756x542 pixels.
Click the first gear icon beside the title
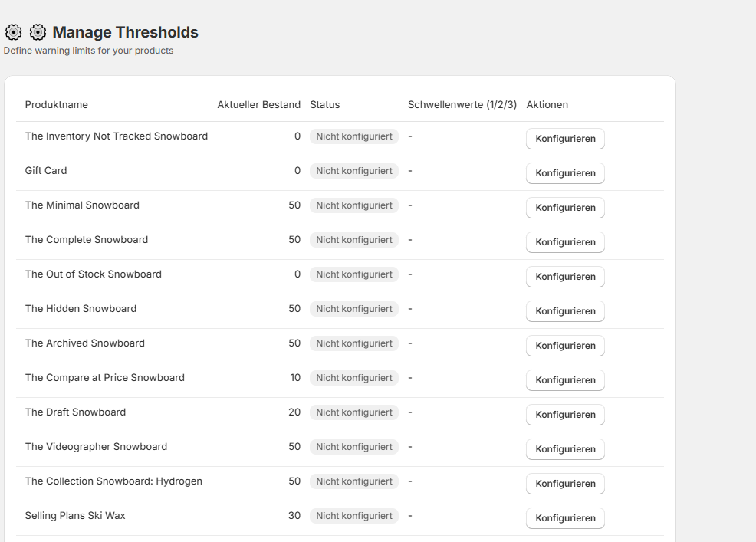point(13,32)
